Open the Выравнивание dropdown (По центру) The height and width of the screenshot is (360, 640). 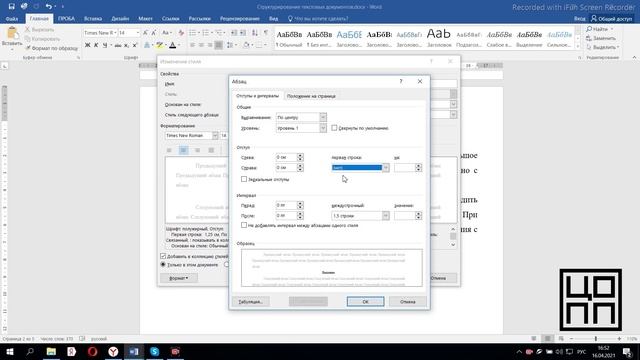point(323,118)
